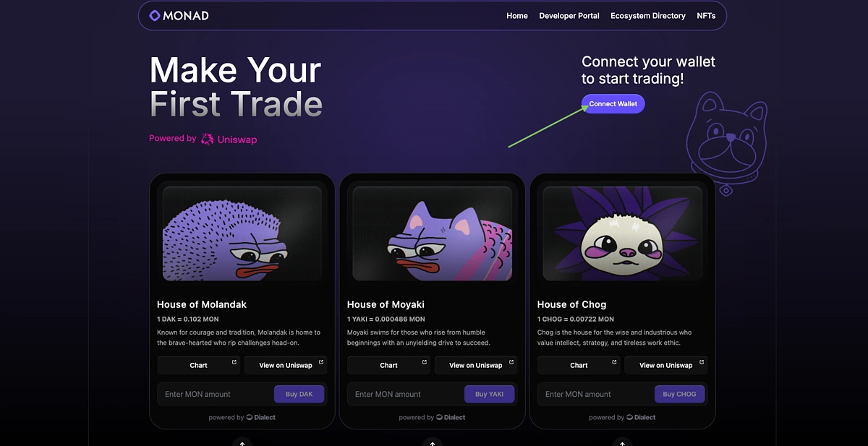Click external-link icon on Molandak Chart button

(x=234, y=362)
